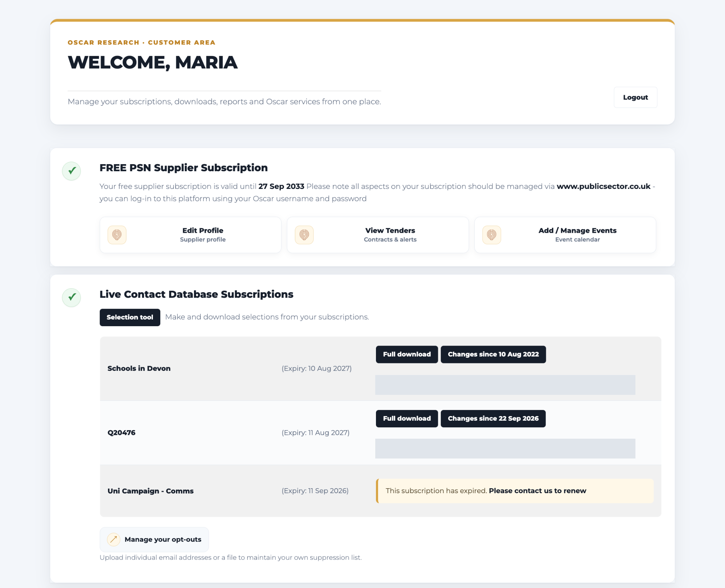Click Full download for Q20476

point(407,419)
